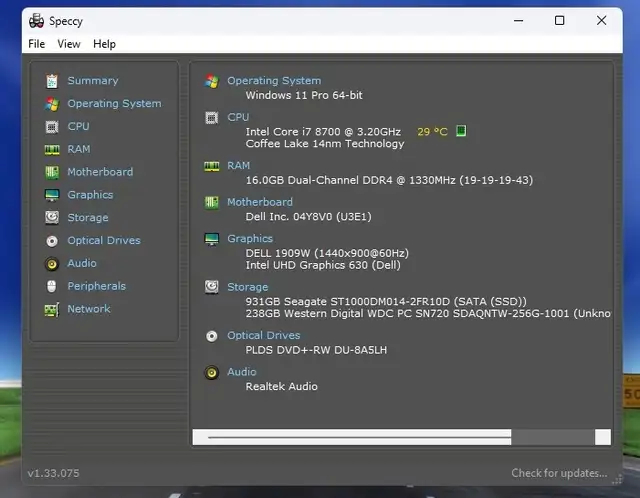The height and width of the screenshot is (498, 640).
Task: Click the Motherboard heading link in summary
Action: coord(260,202)
